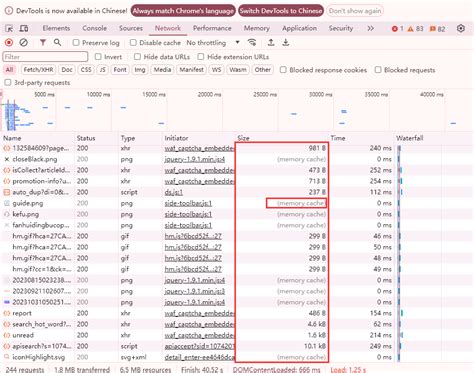The width and height of the screenshot is (474, 373).
Task: Click into the Filter text box
Action: [x=45, y=57]
